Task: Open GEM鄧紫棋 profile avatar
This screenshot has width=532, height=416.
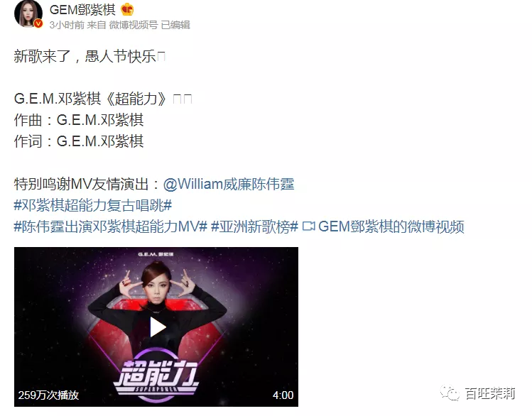Action: [x=28, y=14]
